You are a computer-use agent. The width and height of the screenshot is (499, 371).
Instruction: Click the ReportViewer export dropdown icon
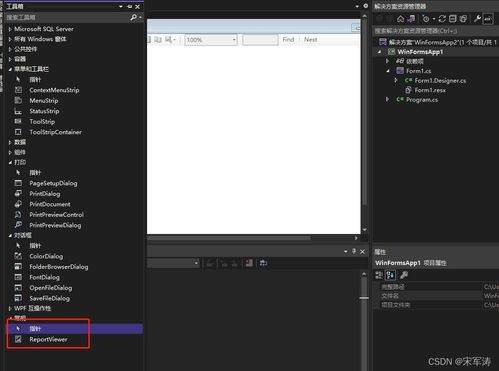pyautogui.click(x=170, y=40)
